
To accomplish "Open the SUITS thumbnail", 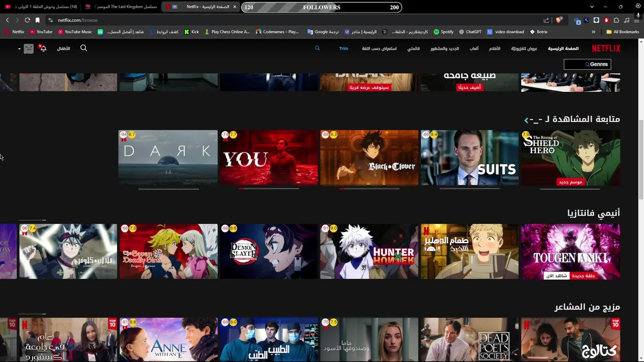I will tap(469, 158).
